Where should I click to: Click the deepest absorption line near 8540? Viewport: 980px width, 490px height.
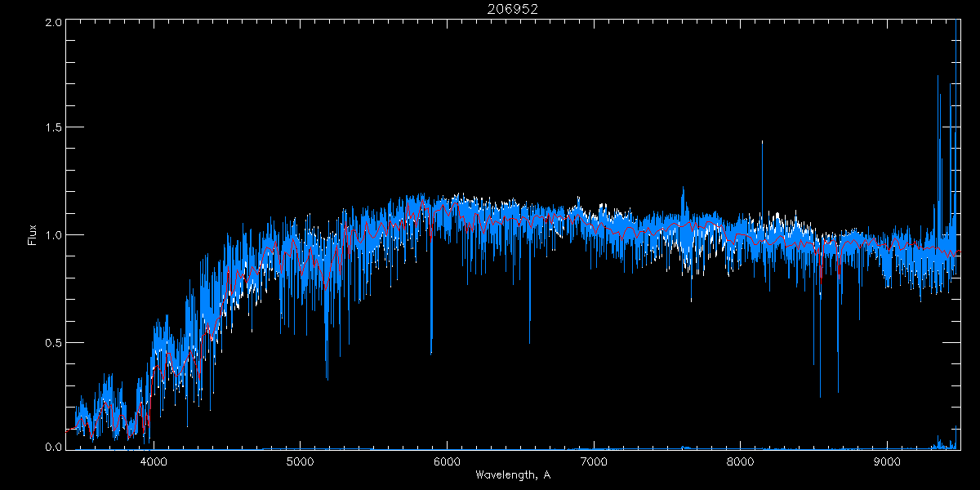(x=820, y=396)
